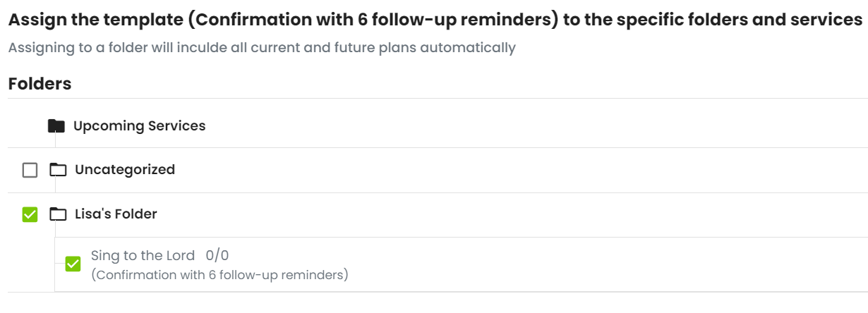The height and width of the screenshot is (313, 868).
Task: Select the Uncategorized folder label
Action: click(x=125, y=170)
